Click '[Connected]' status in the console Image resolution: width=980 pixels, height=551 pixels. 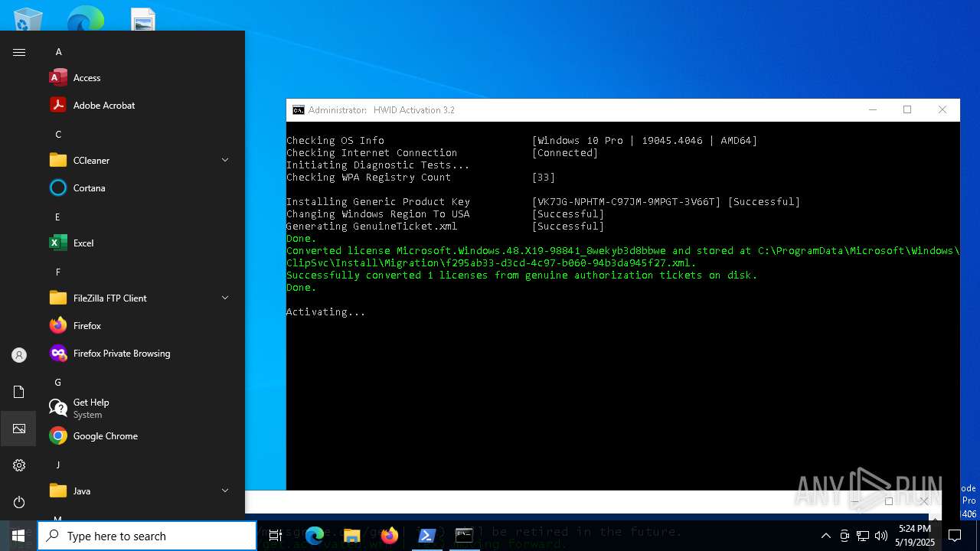pyautogui.click(x=565, y=153)
